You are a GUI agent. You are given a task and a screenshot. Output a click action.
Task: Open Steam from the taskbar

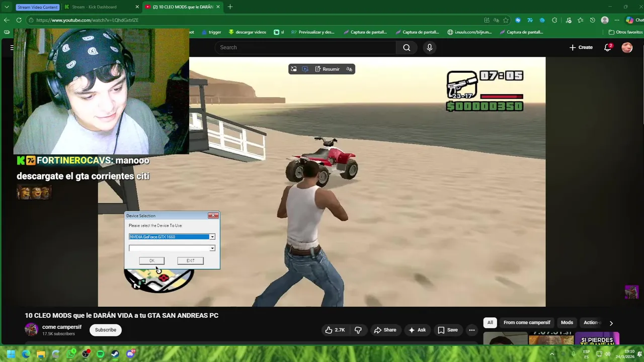[115, 354]
